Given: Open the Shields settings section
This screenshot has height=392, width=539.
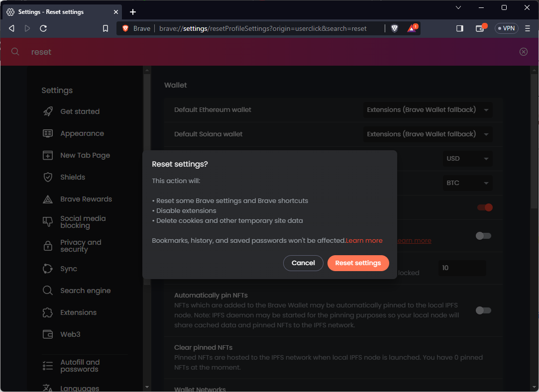Looking at the screenshot, I should 73,177.
